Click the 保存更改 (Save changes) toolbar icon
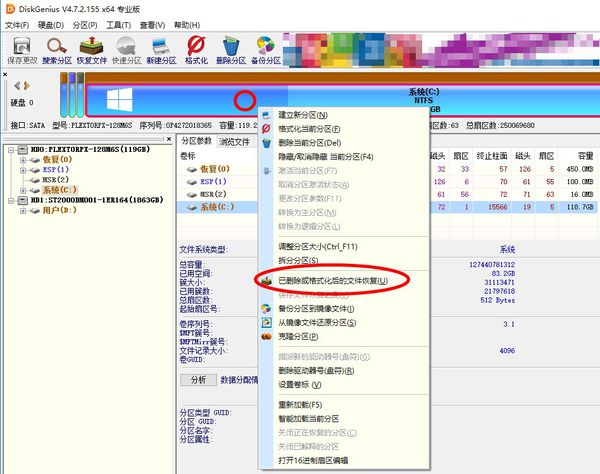The height and width of the screenshot is (474, 600). point(22,48)
